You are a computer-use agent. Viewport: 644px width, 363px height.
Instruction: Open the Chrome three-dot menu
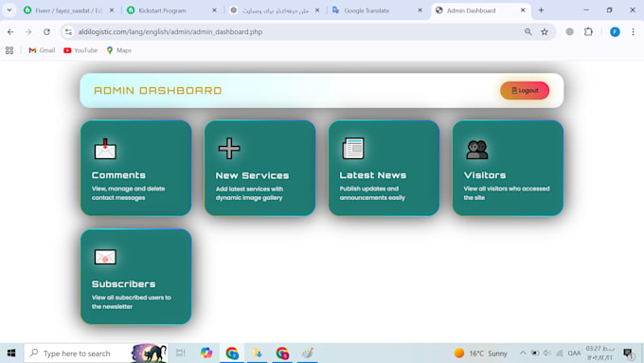coord(633,31)
